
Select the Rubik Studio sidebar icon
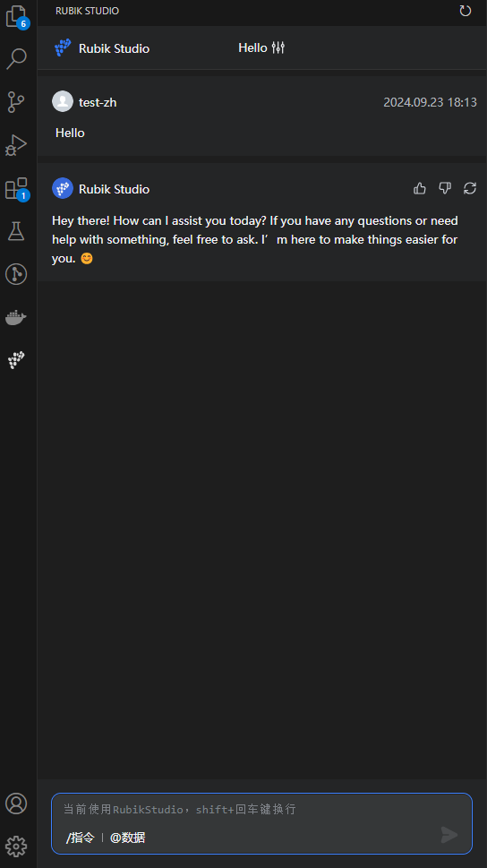click(x=16, y=360)
